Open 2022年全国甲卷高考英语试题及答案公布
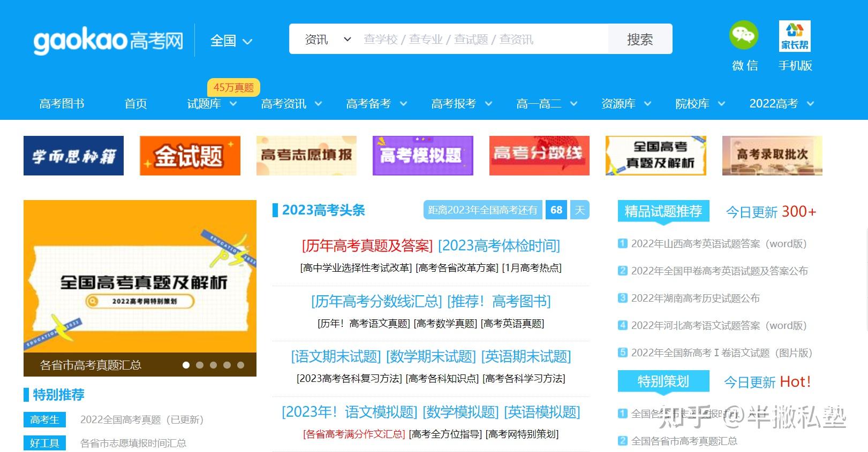The image size is (868, 452). [719, 271]
